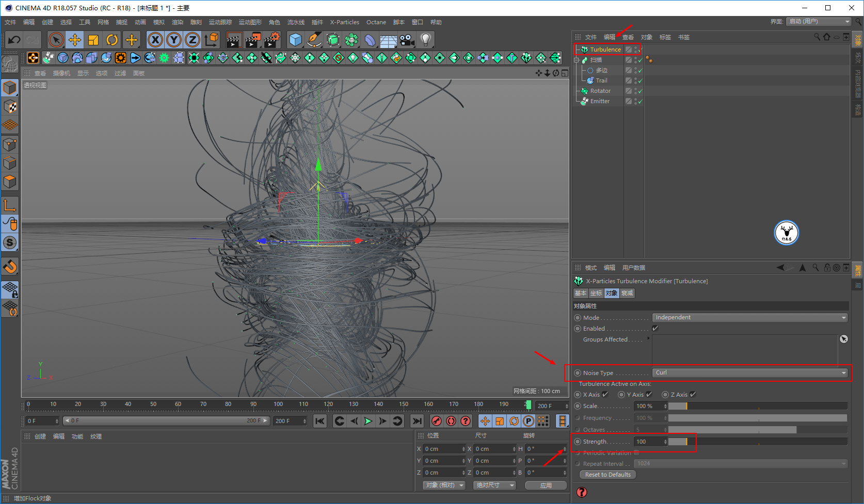Click the Render View clapperboard icon
Viewport: 864px width, 504px height.
tap(234, 40)
